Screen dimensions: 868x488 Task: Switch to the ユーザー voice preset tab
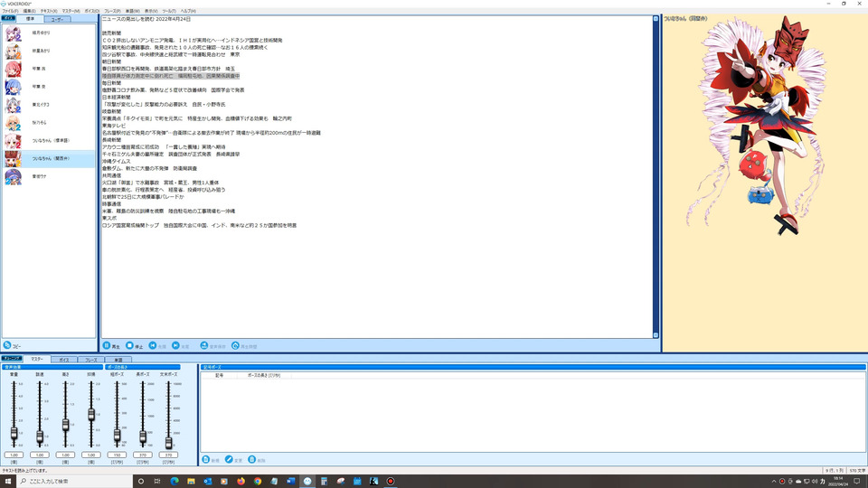point(57,19)
